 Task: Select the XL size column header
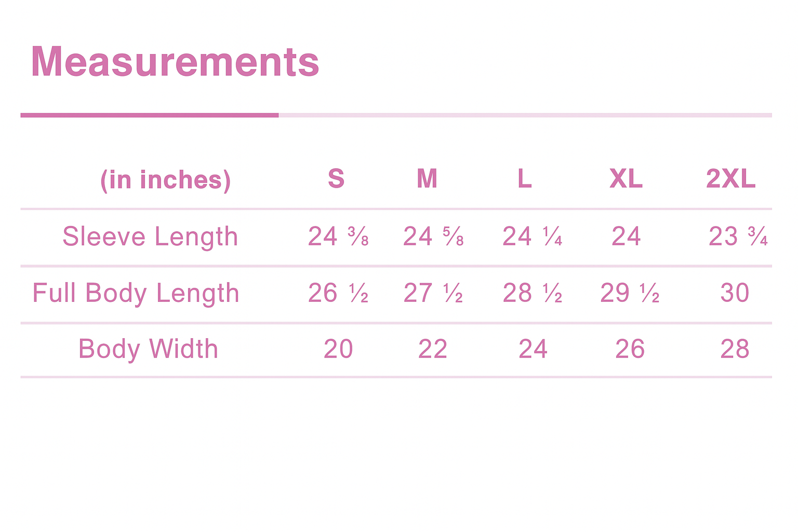click(x=626, y=179)
